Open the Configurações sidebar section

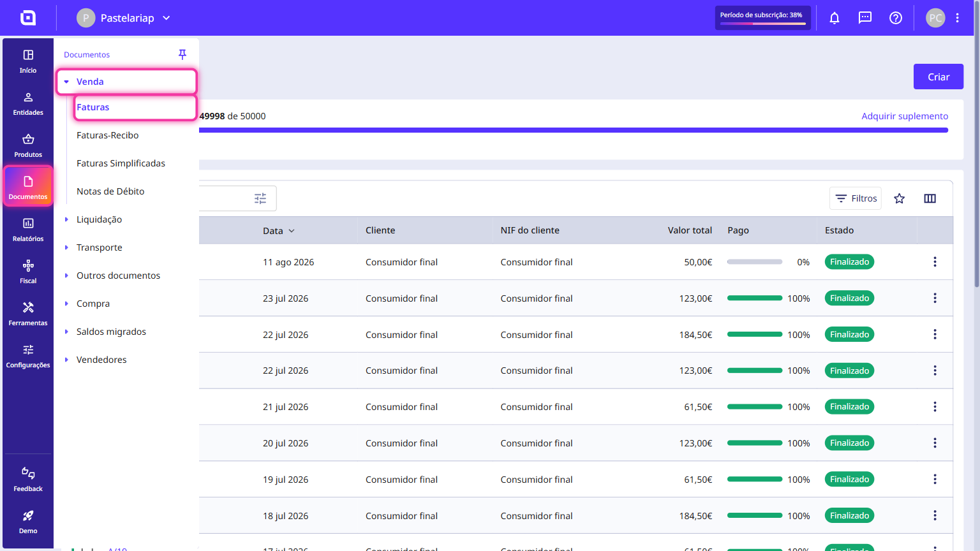28,356
